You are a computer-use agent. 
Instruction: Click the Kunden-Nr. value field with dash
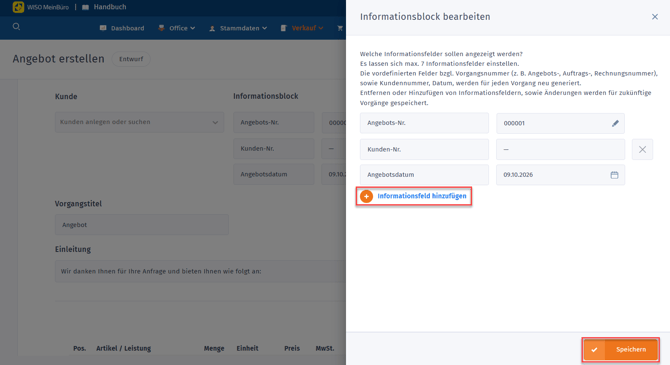[560, 149]
